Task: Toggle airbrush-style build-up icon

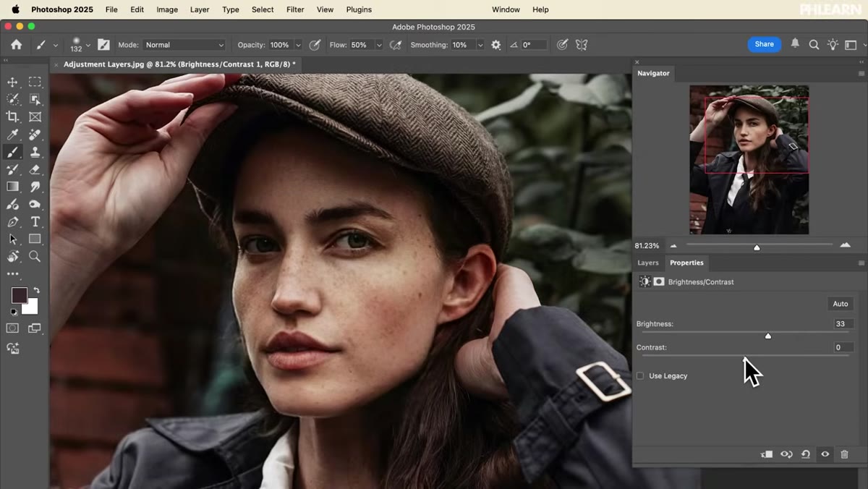Action: (x=396, y=45)
